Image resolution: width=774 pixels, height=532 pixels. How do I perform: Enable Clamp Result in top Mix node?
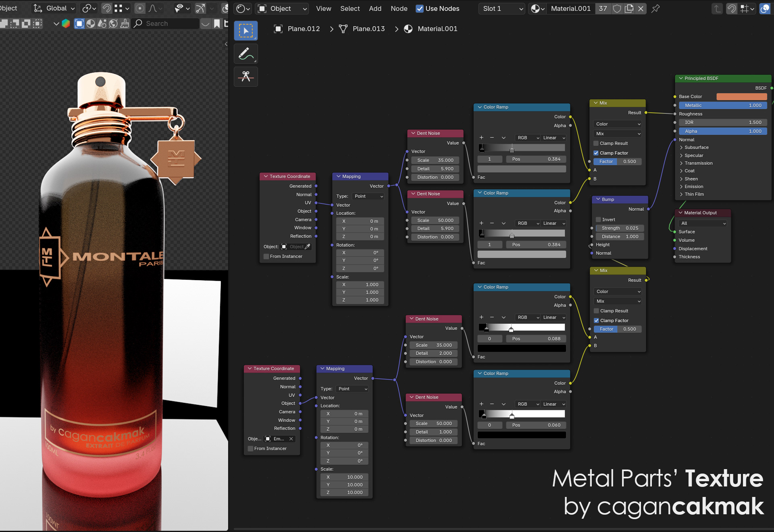(596, 143)
